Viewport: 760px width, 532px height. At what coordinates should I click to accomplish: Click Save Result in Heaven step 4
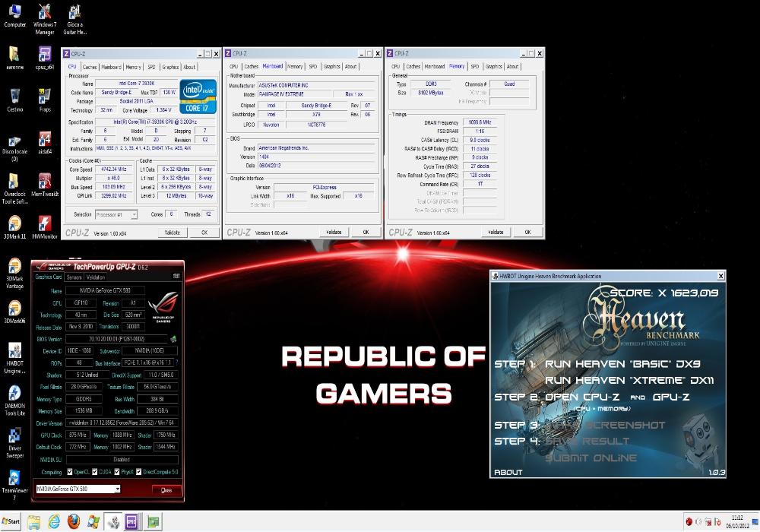click(587, 442)
